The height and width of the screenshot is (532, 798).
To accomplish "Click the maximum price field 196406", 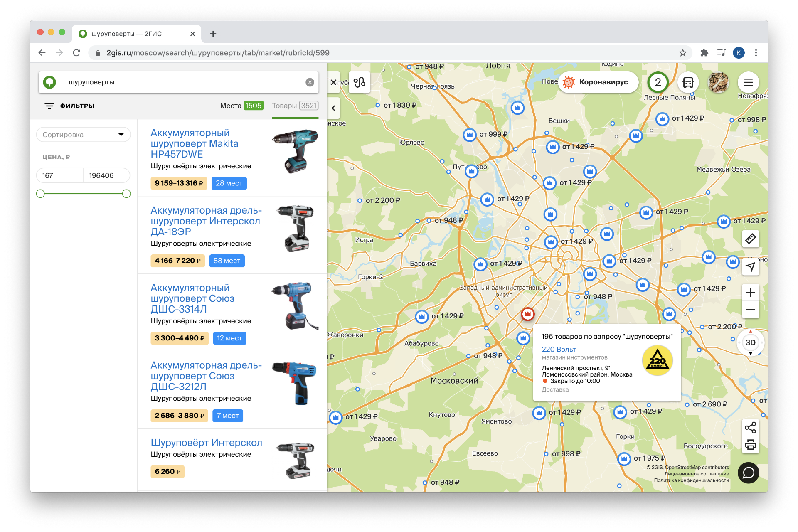I will pos(107,175).
